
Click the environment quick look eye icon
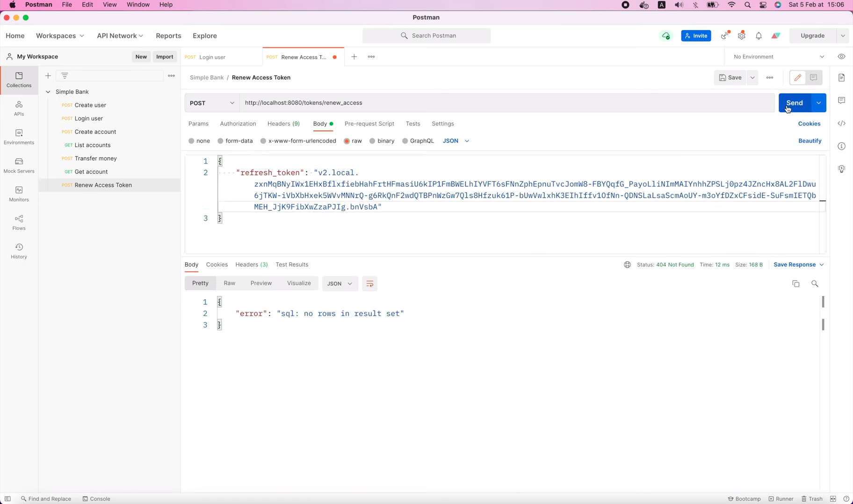842,57
